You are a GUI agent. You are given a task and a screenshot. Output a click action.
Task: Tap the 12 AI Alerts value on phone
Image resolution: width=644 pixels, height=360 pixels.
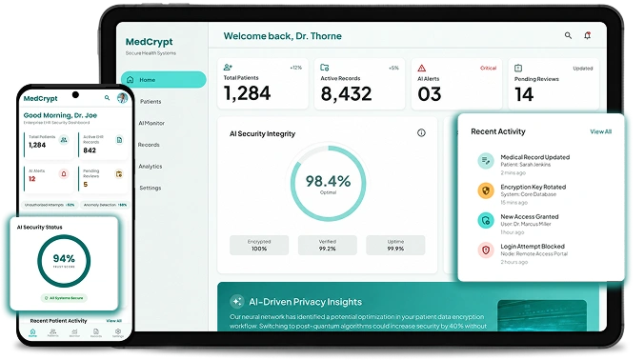coord(32,179)
